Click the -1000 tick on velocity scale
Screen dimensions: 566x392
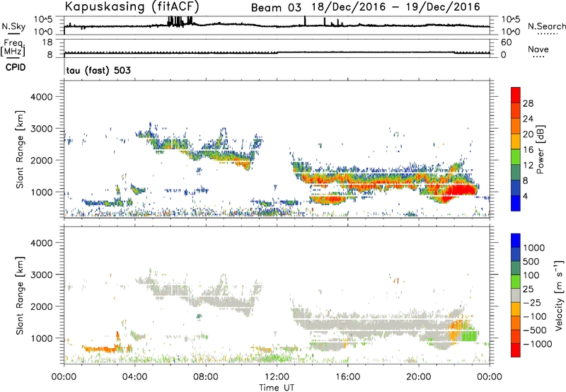pyautogui.click(x=537, y=344)
